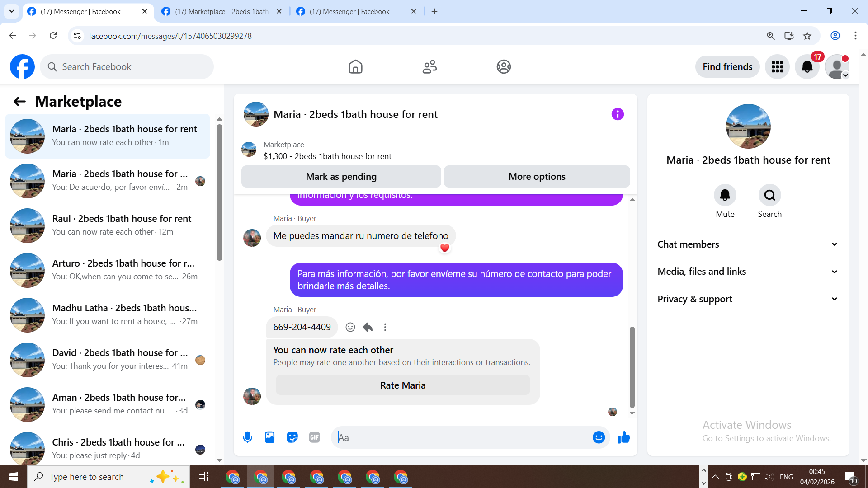The height and width of the screenshot is (488, 868).
Task: Click the Rate Maria button
Action: pos(402,385)
